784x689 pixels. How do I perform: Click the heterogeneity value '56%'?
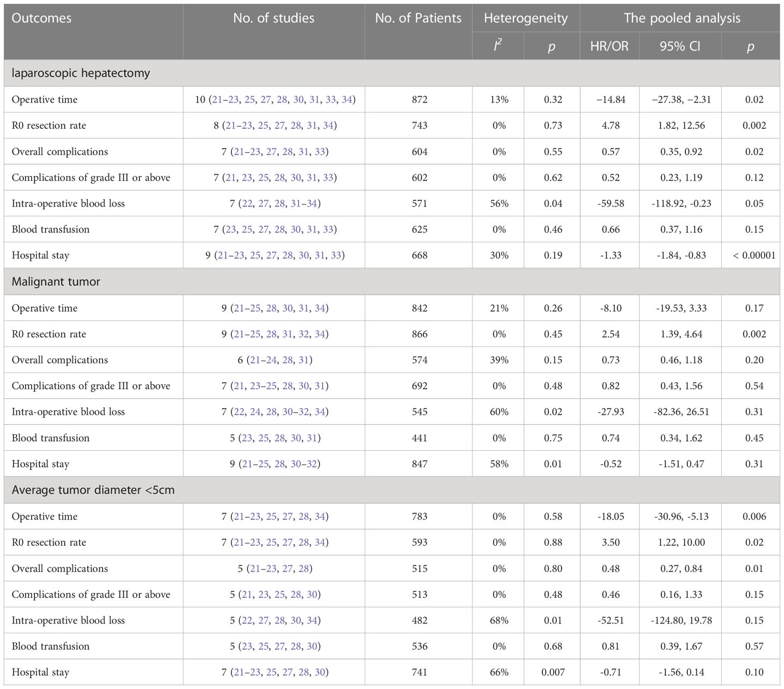click(499, 203)
